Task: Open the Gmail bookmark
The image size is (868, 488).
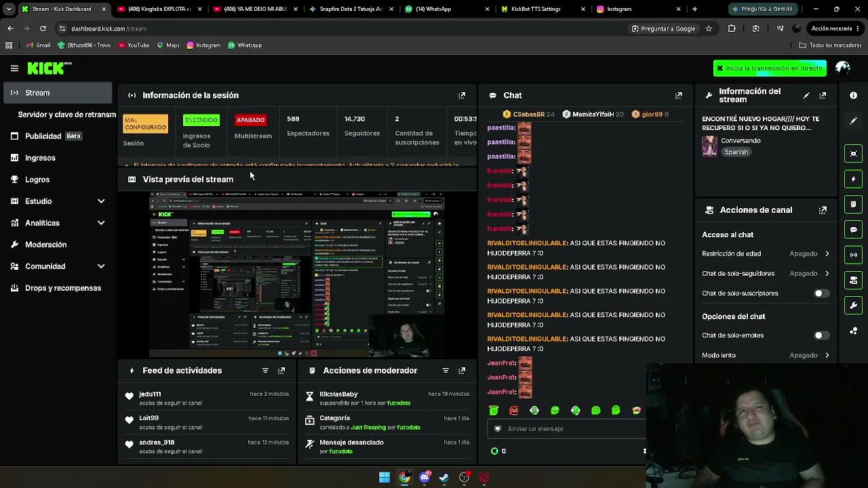Action: (38, 45)
